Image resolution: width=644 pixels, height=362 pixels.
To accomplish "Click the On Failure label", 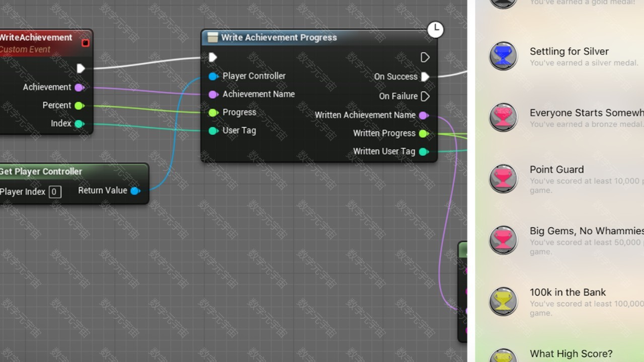I will [x=398, y=96].
